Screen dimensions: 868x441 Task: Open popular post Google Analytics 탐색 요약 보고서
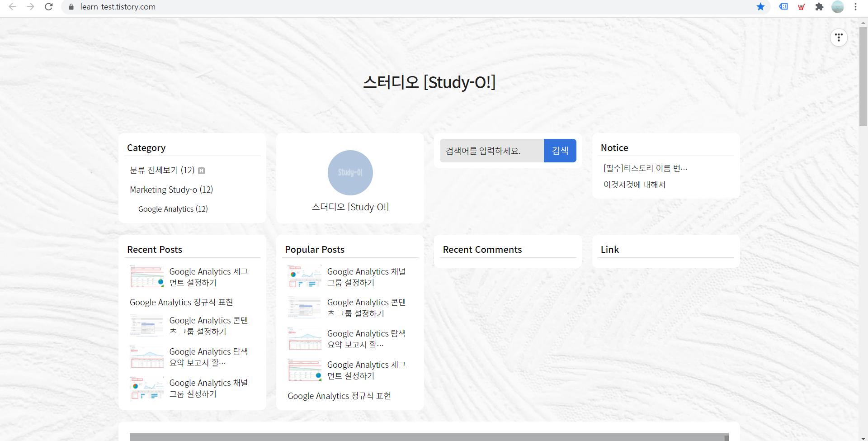[x=366, y=339]
